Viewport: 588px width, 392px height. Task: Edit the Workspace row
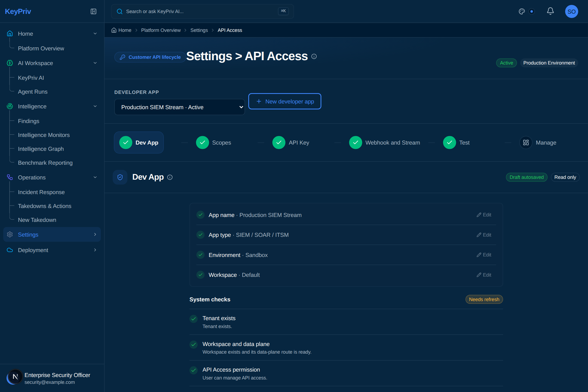pos(484,275)
